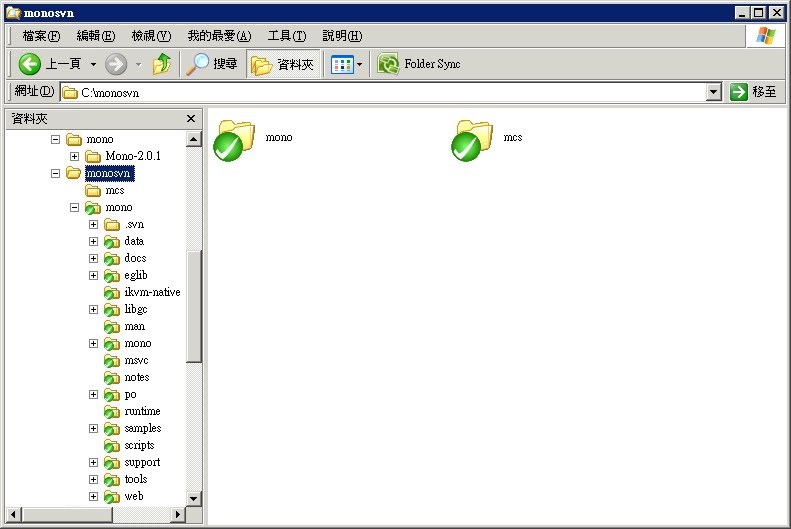Open the 檢視(V) View menu
This screenshot has height=529, width=791.
(151, 36)
